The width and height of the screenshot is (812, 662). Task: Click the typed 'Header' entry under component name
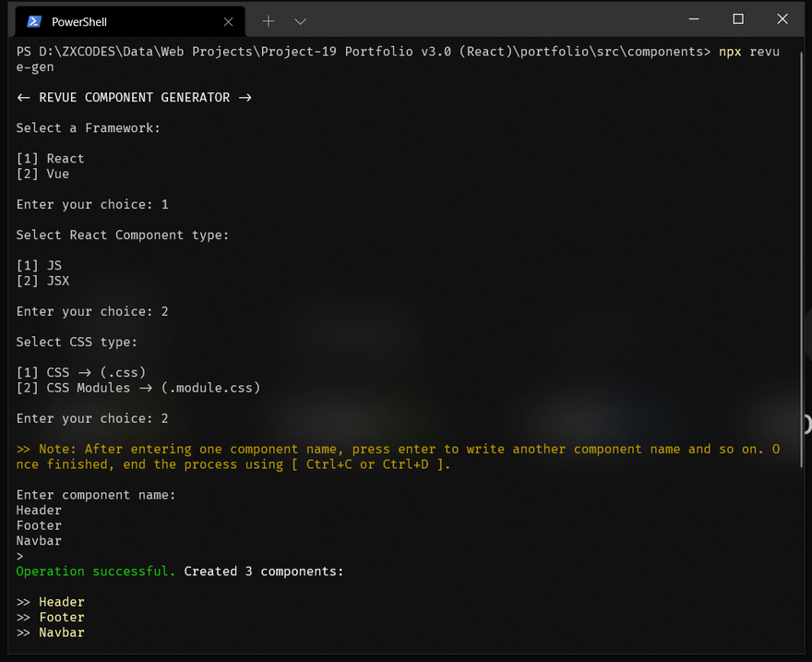pos(39,511)
